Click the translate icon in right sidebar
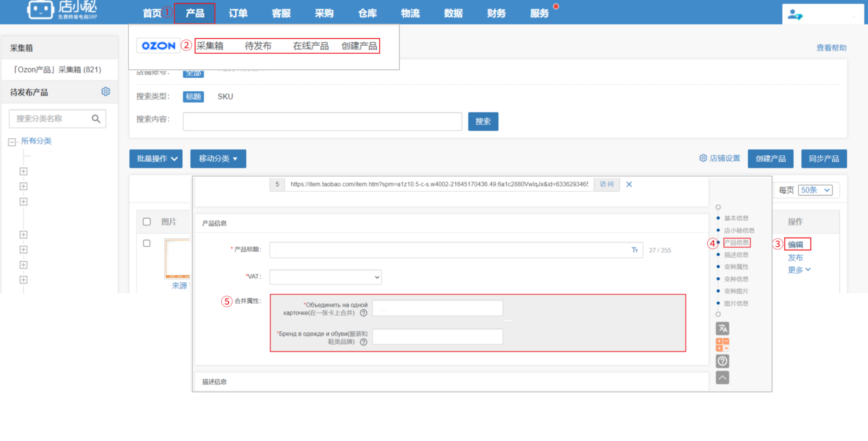 [722, 328]
